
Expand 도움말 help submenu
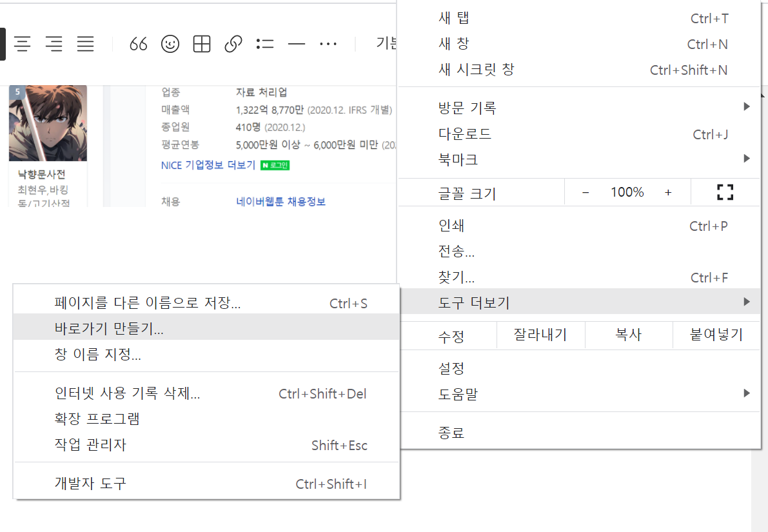coord(580,394)
